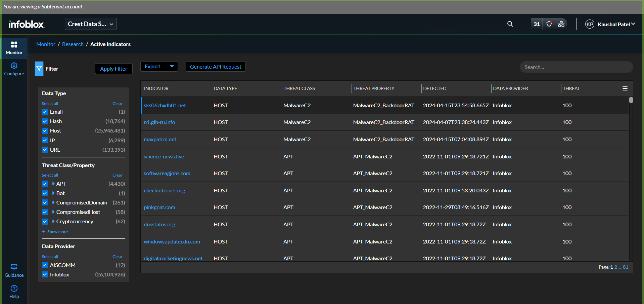Image resolution: width=644 pixels, height=304 pixels.
Task: Open the table column menu hamburger icon
Action: pyautogui.click(x=625, y=88)
